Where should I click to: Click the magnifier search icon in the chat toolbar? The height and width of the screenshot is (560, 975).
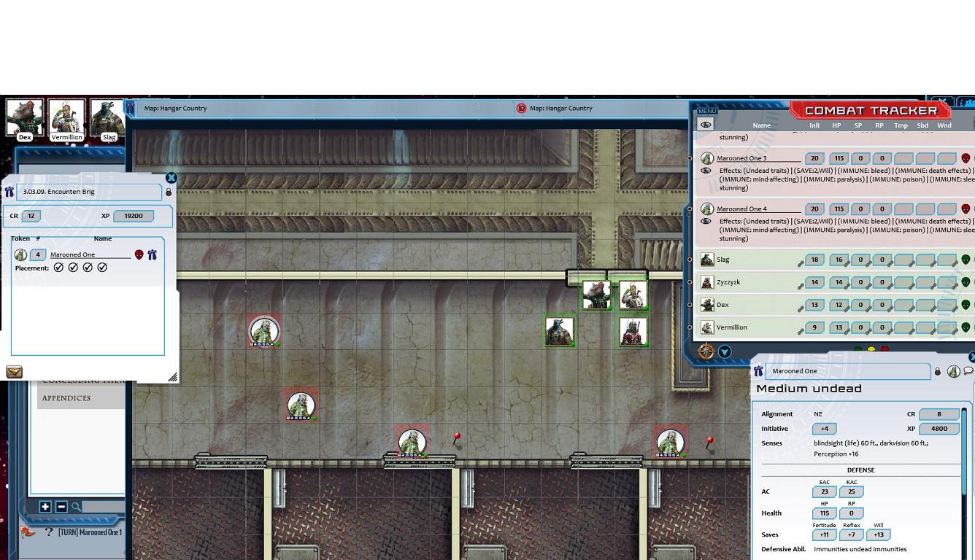point(76,506)
